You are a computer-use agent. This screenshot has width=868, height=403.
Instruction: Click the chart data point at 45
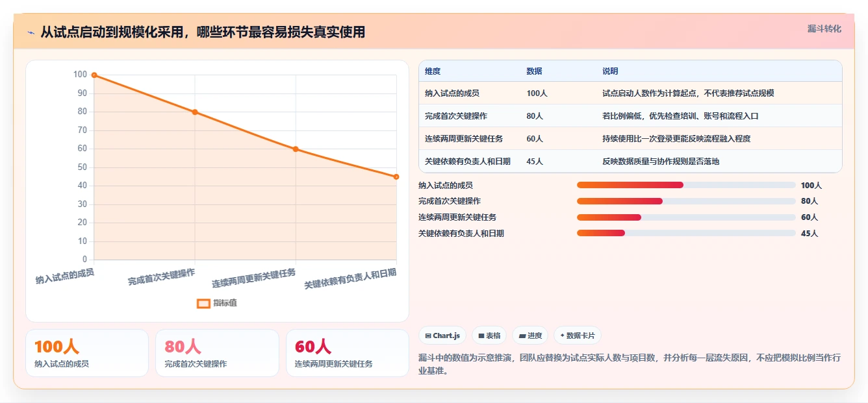point(396,177)
